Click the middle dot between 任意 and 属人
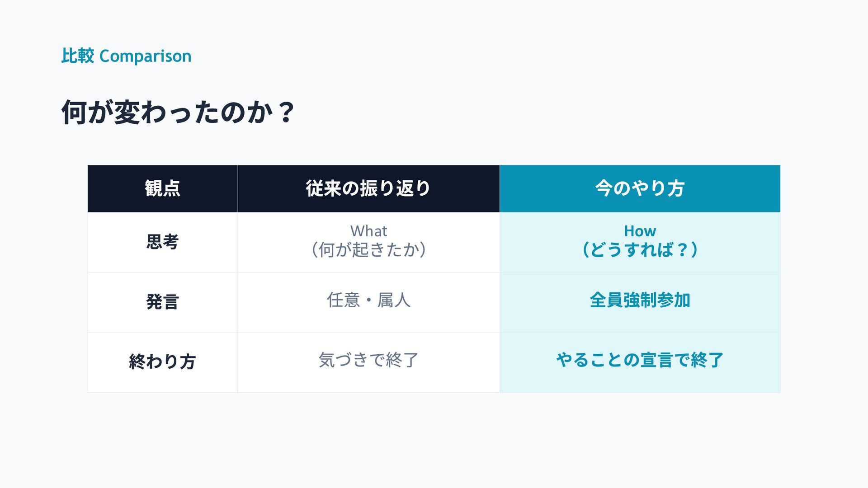868x488 pixels. [x=368, y=300]
